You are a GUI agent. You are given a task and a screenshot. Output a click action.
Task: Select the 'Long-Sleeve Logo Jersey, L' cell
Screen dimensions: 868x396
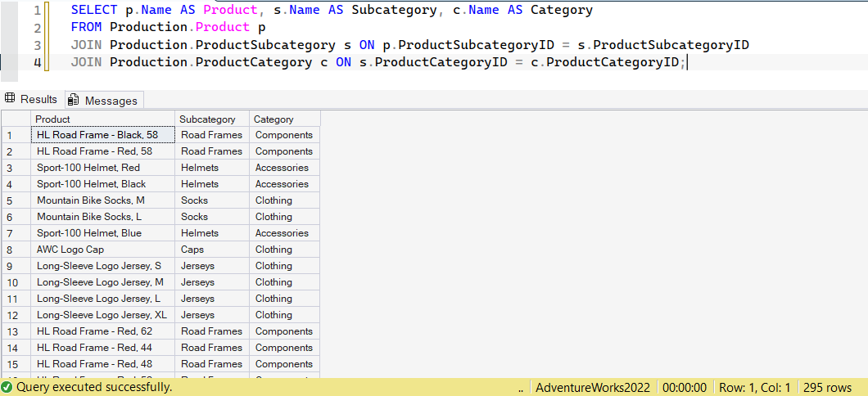tap(103, 299)
